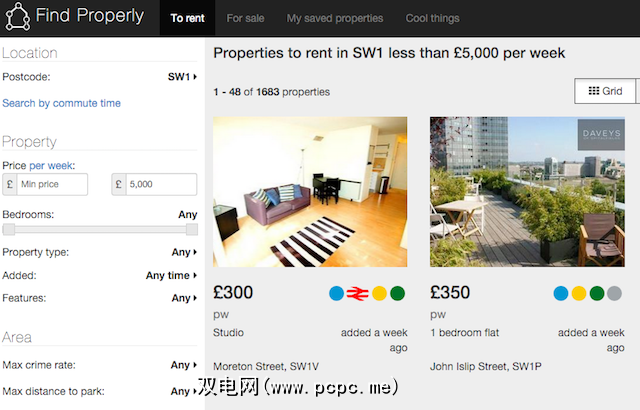This screenshot has width=640, height=410.
Task: Expand the Postcode SW1 selector
Action: pos(182,77)
